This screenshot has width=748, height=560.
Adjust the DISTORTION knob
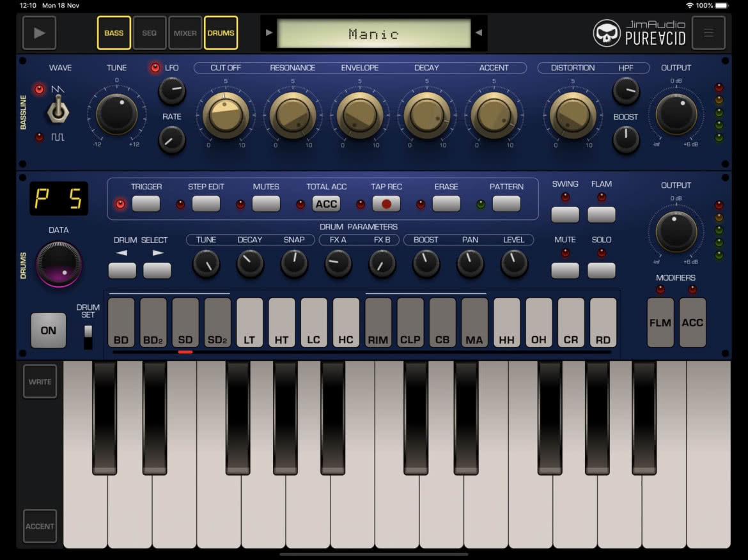click(x=572, y=116)
